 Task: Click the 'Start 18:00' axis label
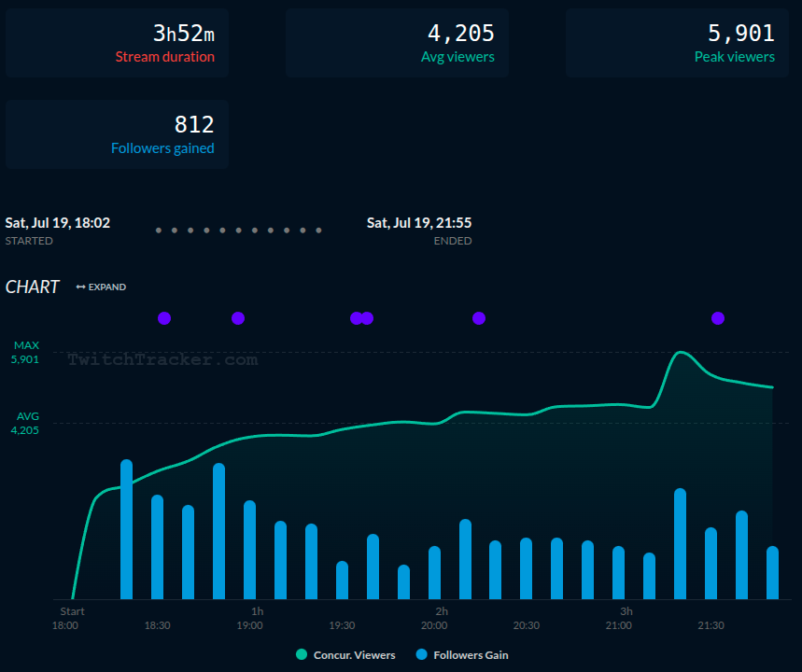click(x=68, y=618)
